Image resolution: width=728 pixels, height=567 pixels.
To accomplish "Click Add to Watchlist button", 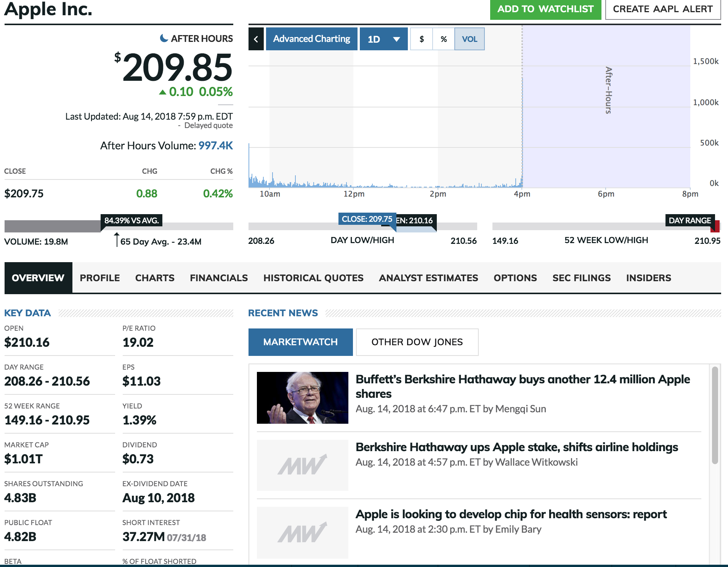I will [x=545, y=9].
